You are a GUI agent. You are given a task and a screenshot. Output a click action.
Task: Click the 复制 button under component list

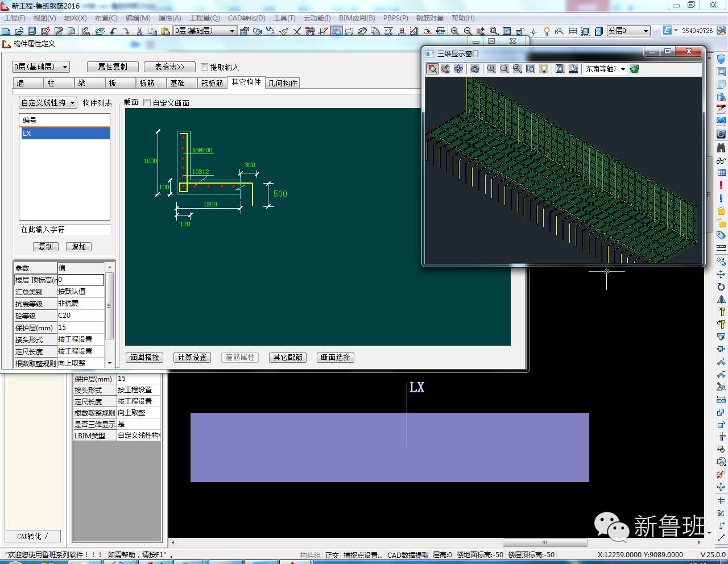(x=45, y=247)
